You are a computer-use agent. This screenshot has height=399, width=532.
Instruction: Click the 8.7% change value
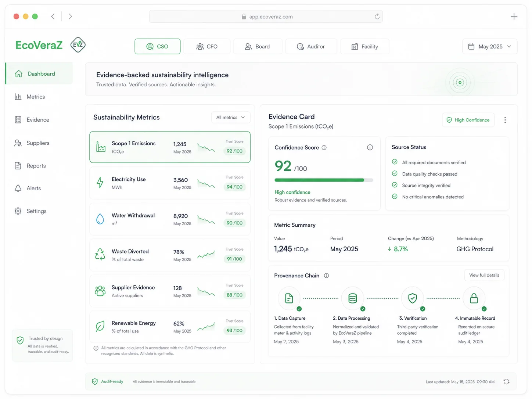click(401, 249)
